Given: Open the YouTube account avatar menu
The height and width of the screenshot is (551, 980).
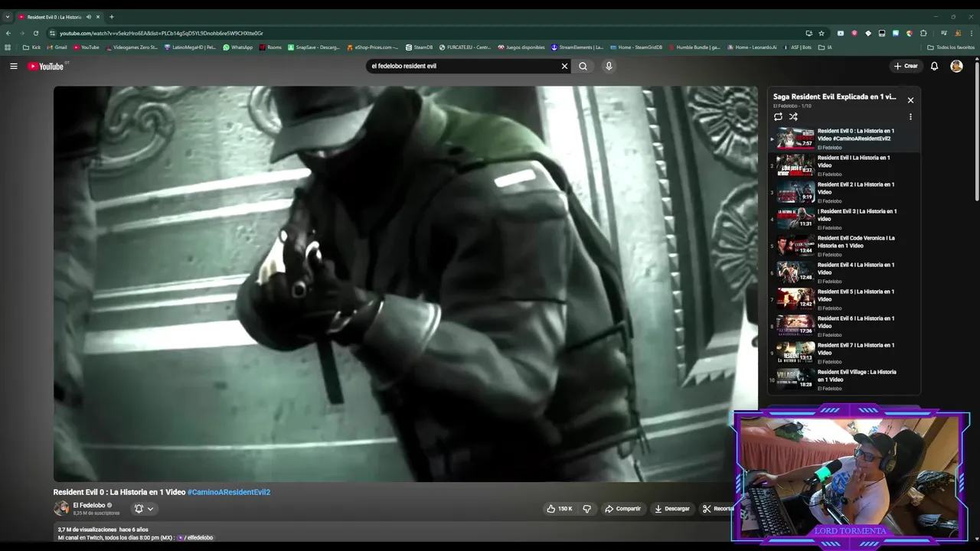Looking at the screenshot, I should (956, 66).
